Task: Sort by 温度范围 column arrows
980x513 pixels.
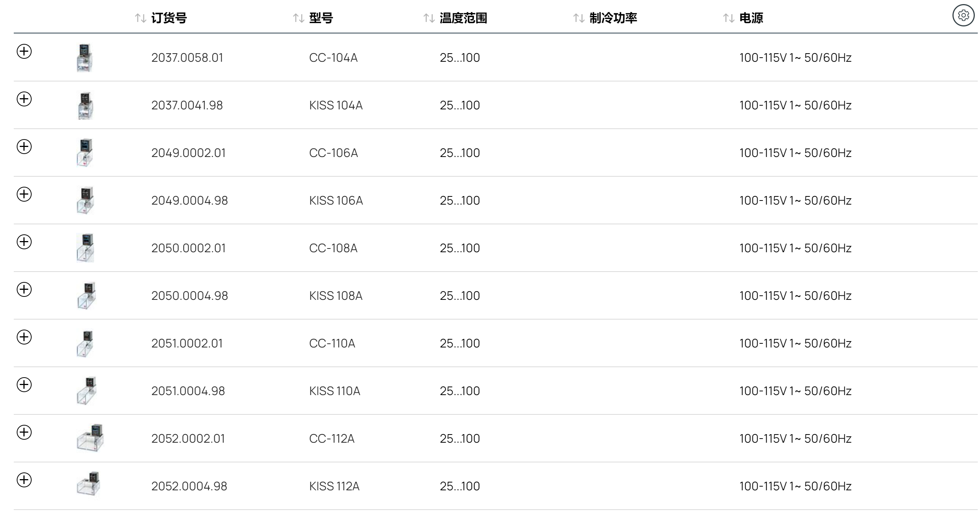Action: 429,18
